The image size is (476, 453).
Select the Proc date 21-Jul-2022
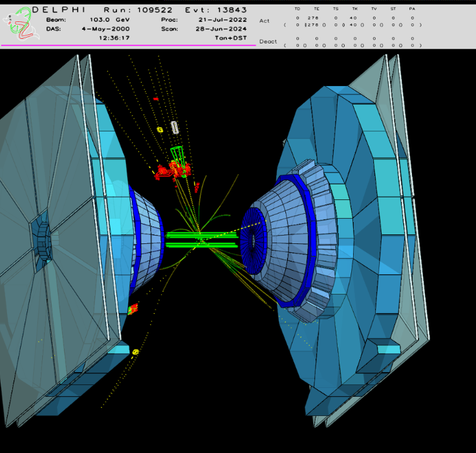coord(222,20)
